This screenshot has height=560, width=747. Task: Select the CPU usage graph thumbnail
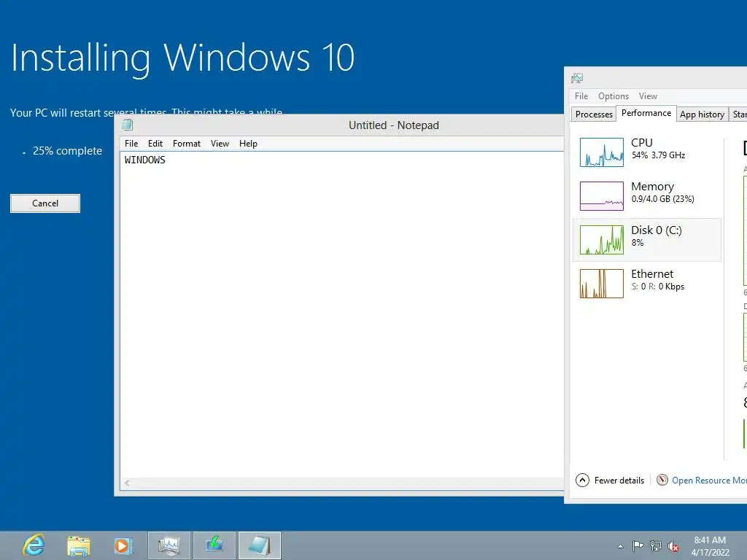click(602, 152)
